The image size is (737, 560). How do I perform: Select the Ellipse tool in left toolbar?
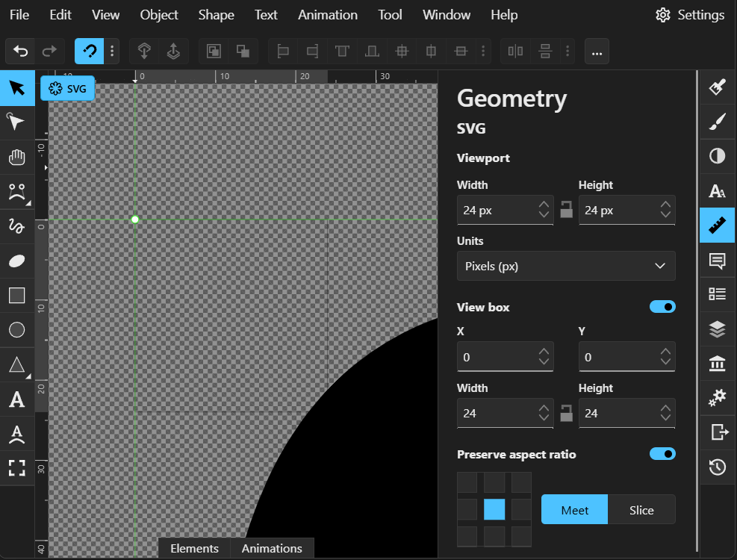(16, 261)
